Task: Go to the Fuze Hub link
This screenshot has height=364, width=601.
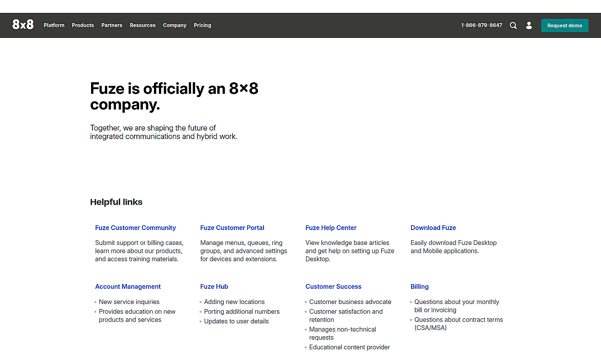Action: point(214,286)
